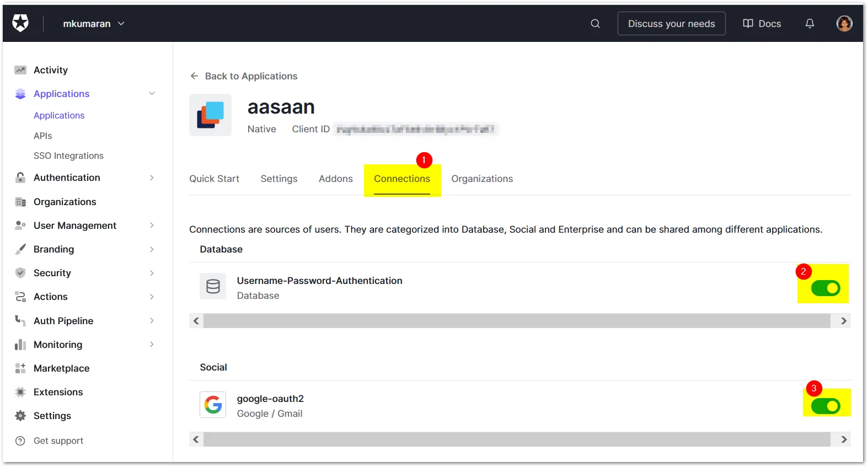Click the User Management people icon

tap(20, 226)
